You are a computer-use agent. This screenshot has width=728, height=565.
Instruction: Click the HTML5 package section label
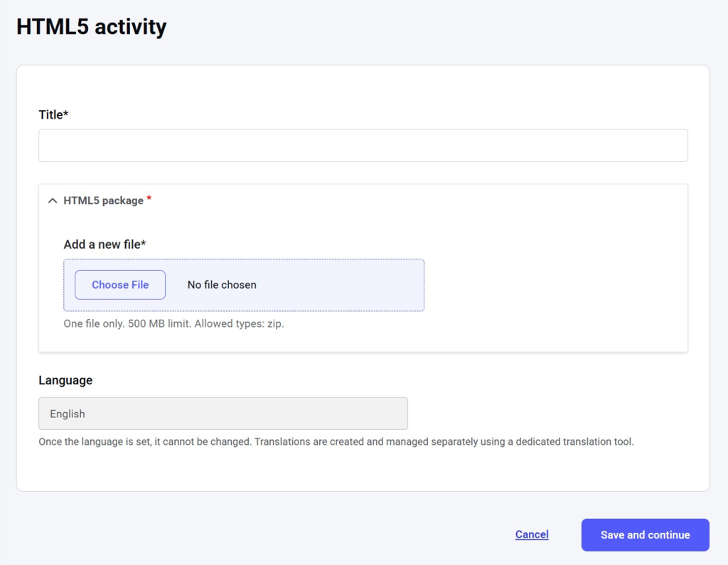(x=103, y=200)
